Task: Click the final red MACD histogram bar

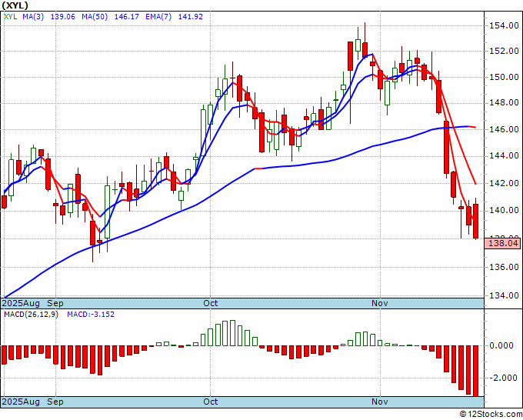Action: pos(476,371)
